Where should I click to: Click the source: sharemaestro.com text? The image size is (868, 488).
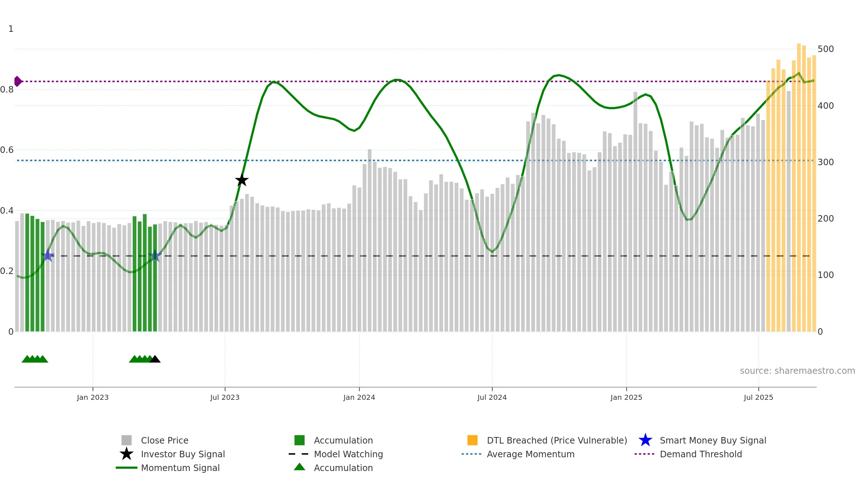797,371
